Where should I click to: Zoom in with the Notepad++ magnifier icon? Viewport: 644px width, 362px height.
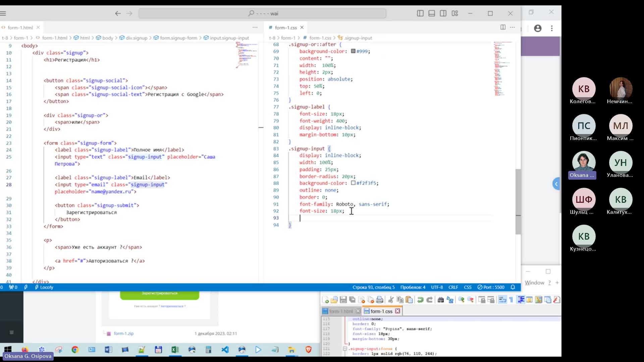click(461, 300)
